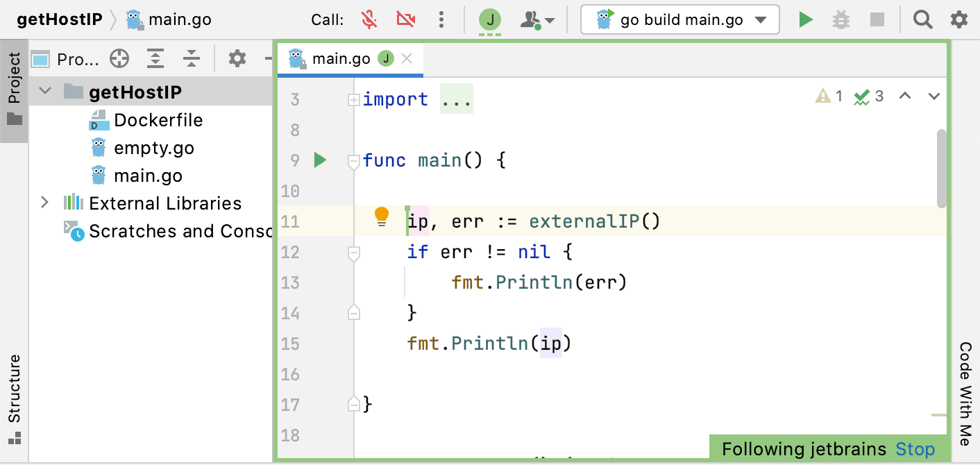The width and height of the screenshot is (980, 465).
Task: Open IDE settings gear in top toolbar
Action: tap(958, 20)
